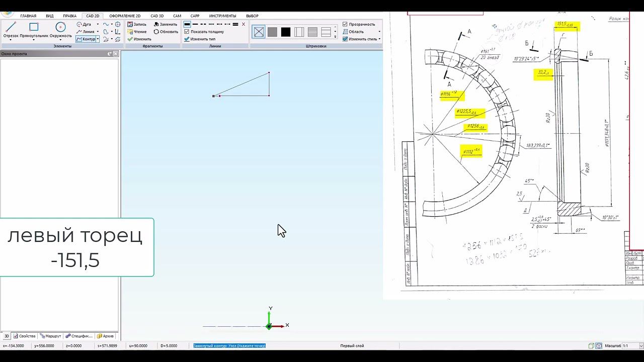
Task: Select the crossed-box empty hatch pattern
Action: coord(259,32)
